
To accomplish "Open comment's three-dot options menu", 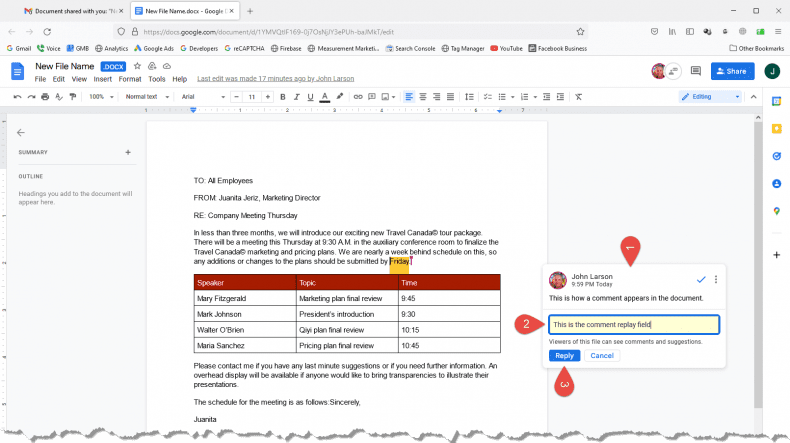I will click(x=716, y=279).
